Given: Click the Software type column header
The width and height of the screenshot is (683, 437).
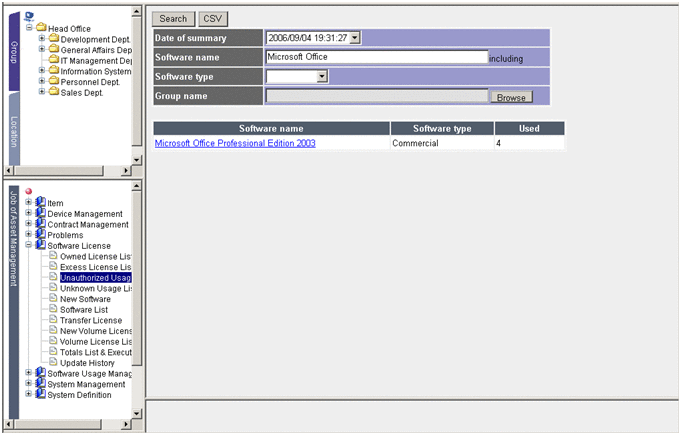Looking at the screenshot, I should click(442, 129).
